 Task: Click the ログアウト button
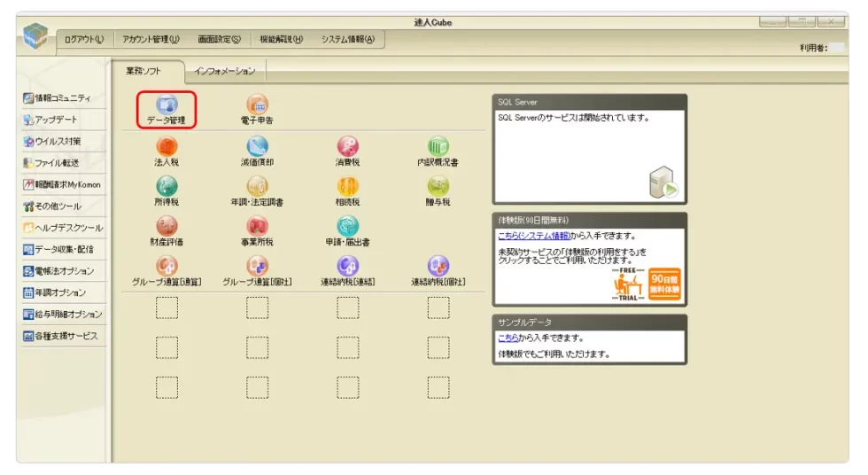coord(84,39)
